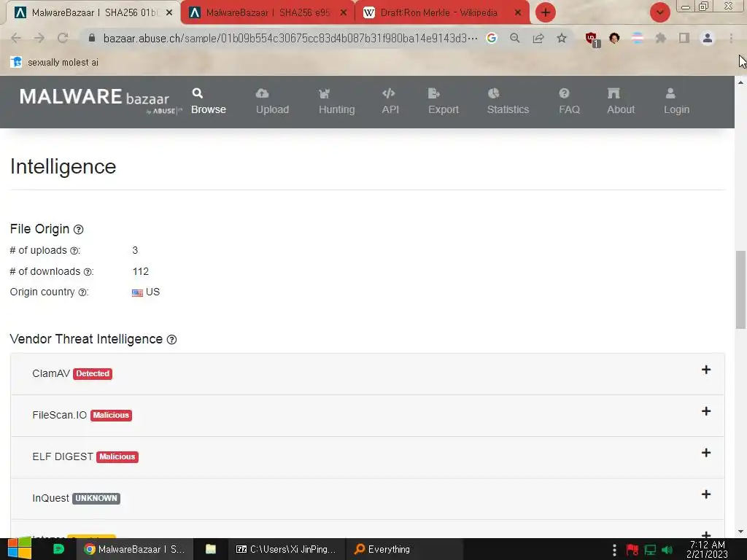Viewport: 747px width, 560px height.
Task: Click the Google icon in address bar
Action: coord(492,38)
